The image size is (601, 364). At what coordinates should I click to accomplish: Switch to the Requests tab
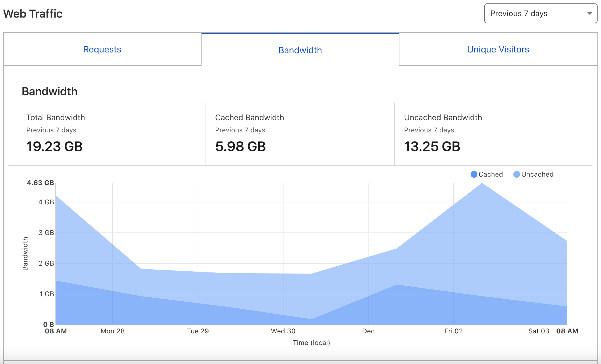pos(102,50)
